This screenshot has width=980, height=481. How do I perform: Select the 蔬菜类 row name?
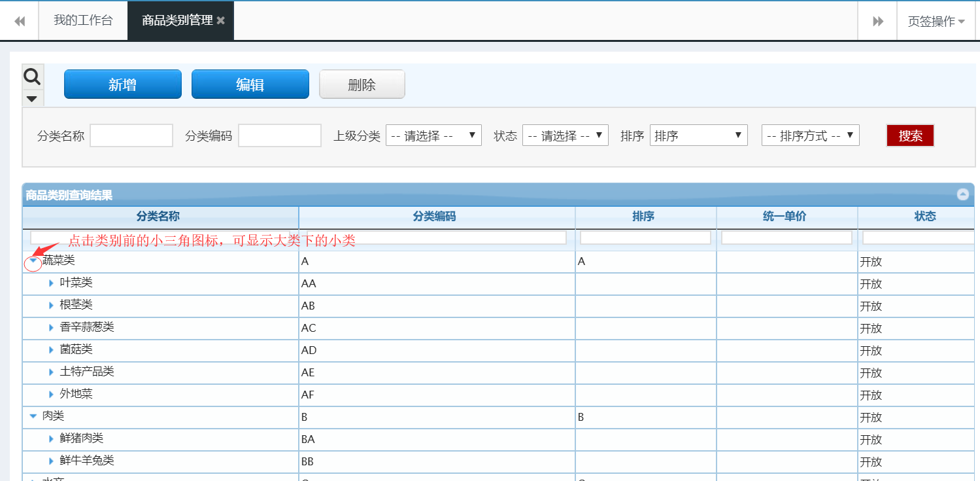[59, 260]
